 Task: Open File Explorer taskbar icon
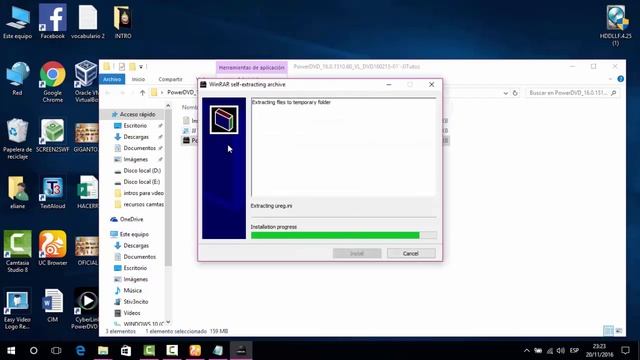(x=103, y=351)
